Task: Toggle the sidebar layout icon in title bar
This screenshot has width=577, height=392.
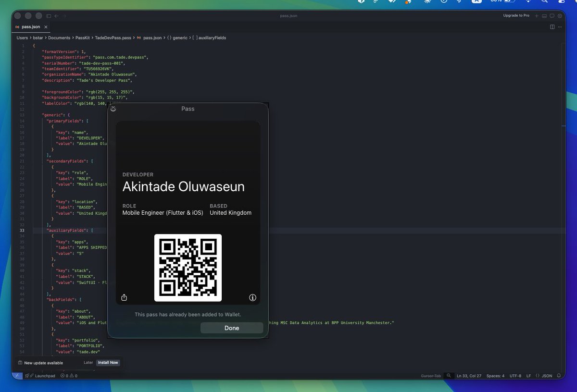Action: click(49, 16)
